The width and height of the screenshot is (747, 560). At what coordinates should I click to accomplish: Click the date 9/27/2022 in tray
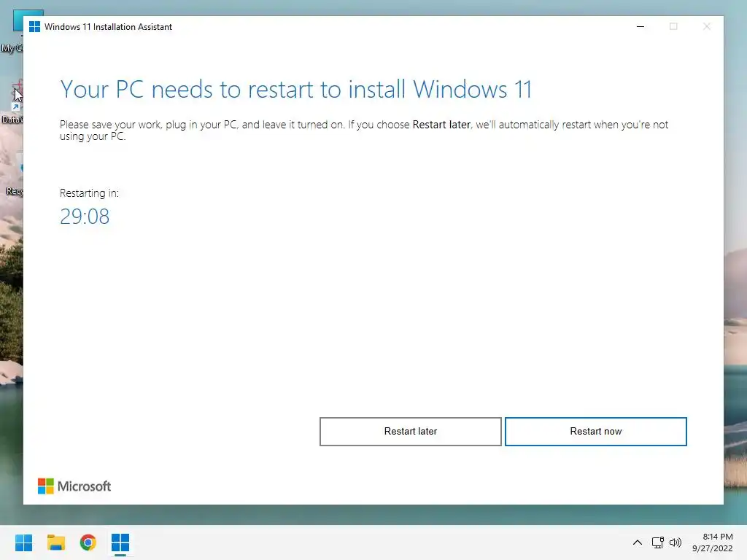tap(712, 548)
